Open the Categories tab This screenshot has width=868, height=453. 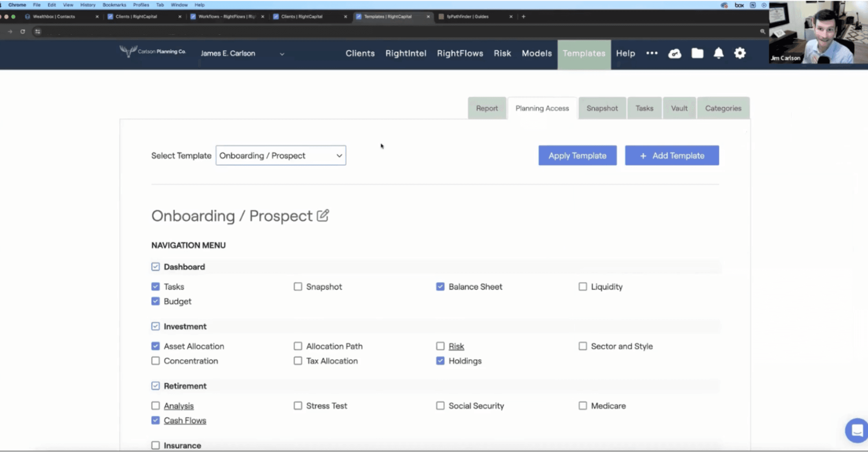pos(723,108)
